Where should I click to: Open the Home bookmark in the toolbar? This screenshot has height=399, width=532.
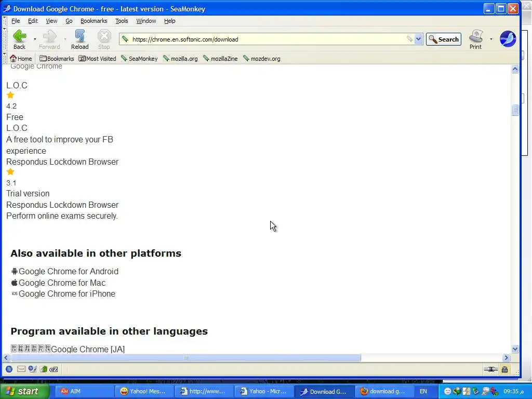point(21,58)
